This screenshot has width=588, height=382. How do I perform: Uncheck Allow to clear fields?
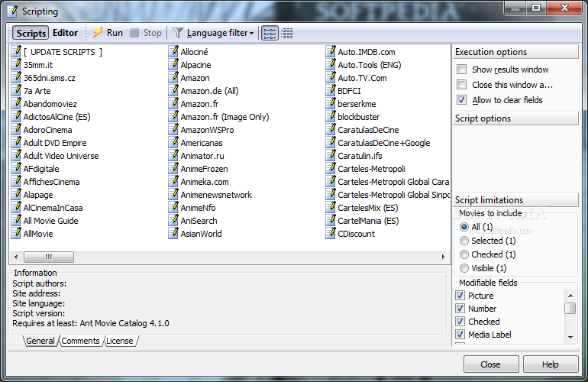click(x=462, y=100)
